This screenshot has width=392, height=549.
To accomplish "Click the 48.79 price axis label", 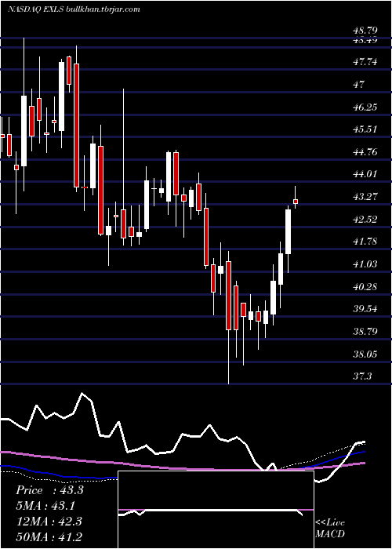I will click(365, 31).
